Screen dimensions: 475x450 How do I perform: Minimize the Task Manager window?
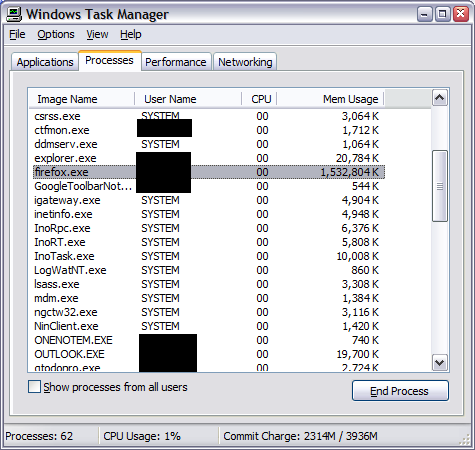coord(424,14)
